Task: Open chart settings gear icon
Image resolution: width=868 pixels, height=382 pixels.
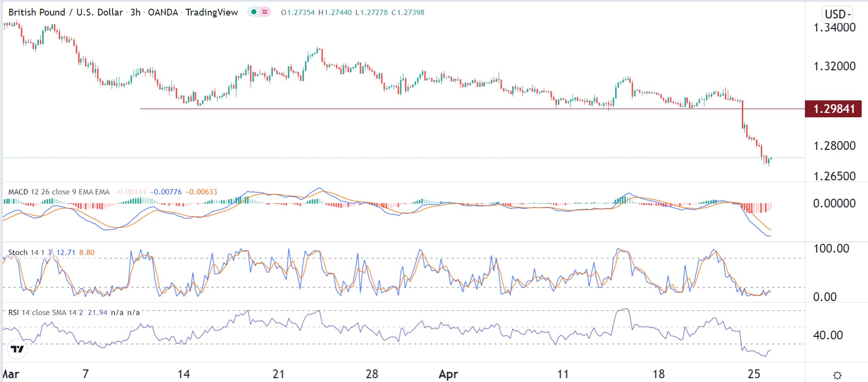Action: (x=837, y=375)
